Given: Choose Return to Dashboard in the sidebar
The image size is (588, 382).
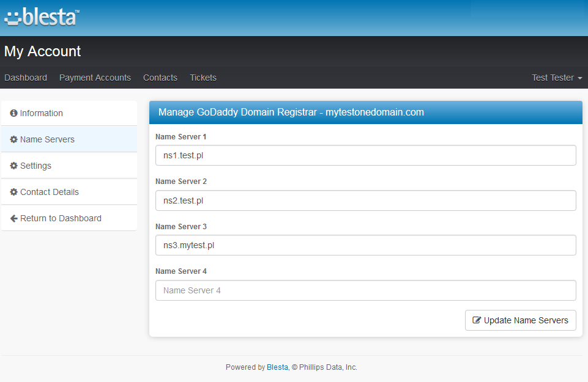Looking at the screenshot, I should (69, 218).
